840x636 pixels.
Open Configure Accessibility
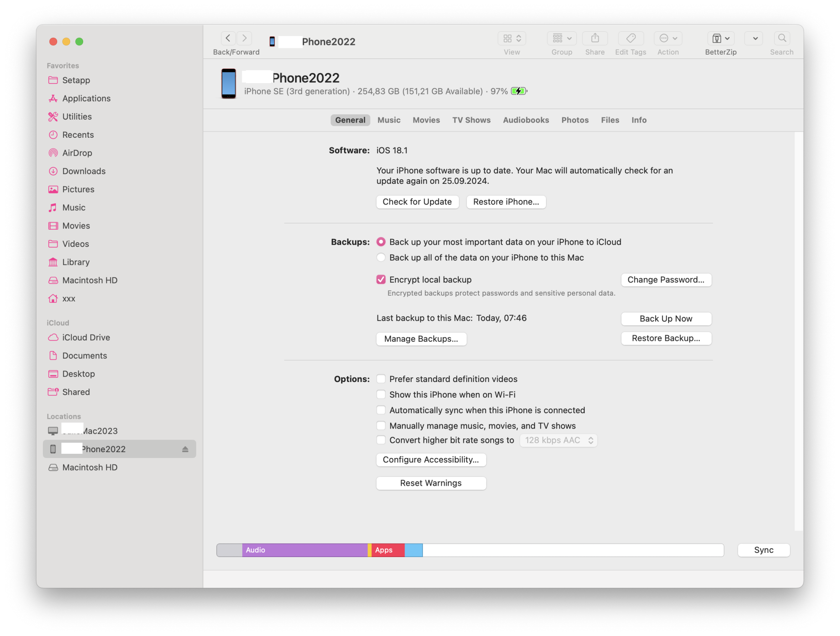[431, 460]
